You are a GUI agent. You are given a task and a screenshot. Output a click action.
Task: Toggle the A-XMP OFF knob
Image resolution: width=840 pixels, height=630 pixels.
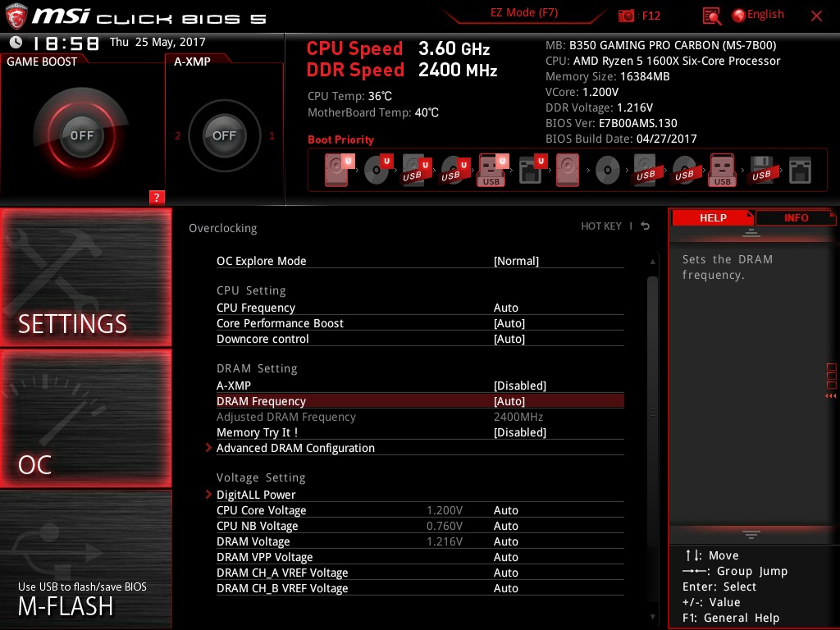224,135
